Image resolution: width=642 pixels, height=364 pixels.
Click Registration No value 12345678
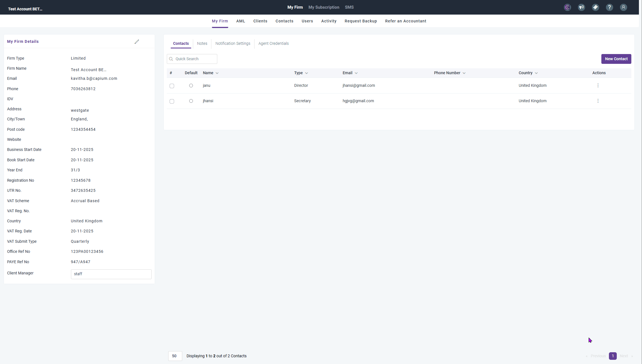80,180
